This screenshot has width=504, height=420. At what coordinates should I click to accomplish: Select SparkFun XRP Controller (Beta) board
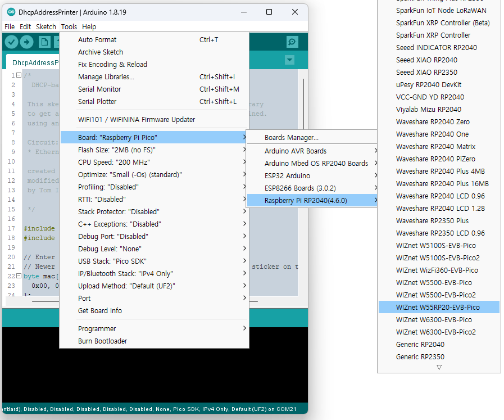[x=439, y=23]
